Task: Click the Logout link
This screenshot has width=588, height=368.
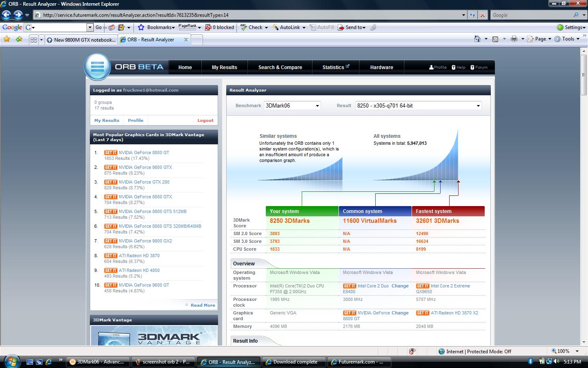Action: [205, 121]
